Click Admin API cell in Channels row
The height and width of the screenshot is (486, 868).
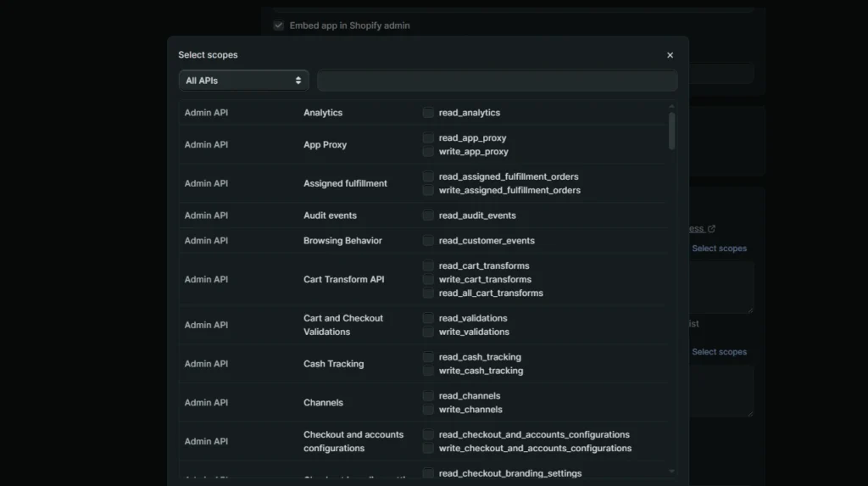206,402
